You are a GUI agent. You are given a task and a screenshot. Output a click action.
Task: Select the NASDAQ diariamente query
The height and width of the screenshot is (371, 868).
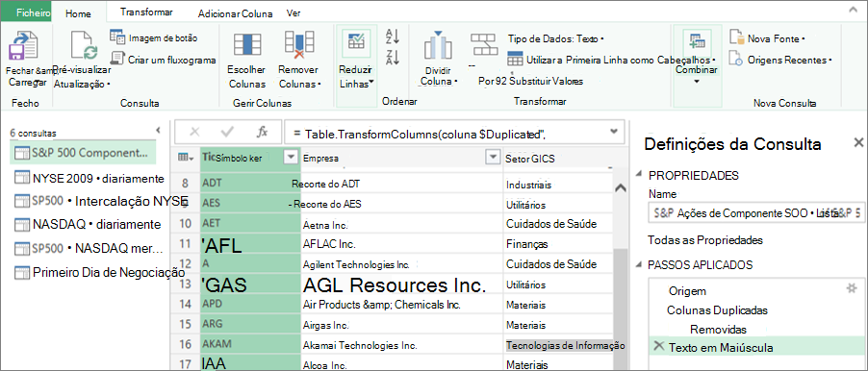[88, 225]
